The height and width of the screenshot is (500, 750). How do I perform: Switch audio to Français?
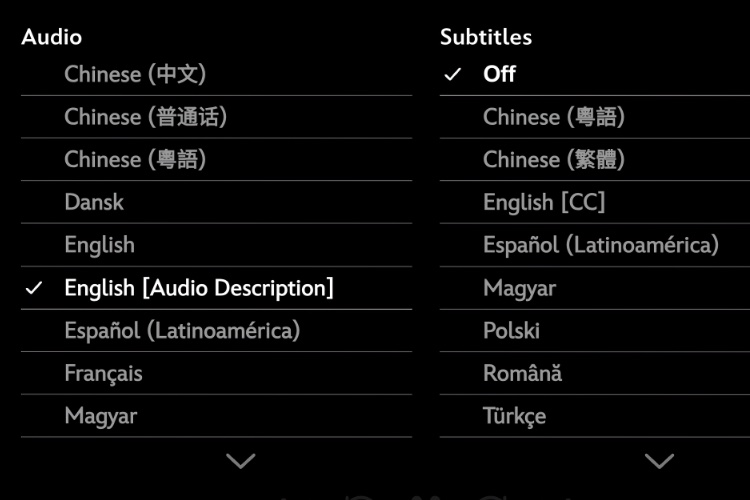(103, 374)
